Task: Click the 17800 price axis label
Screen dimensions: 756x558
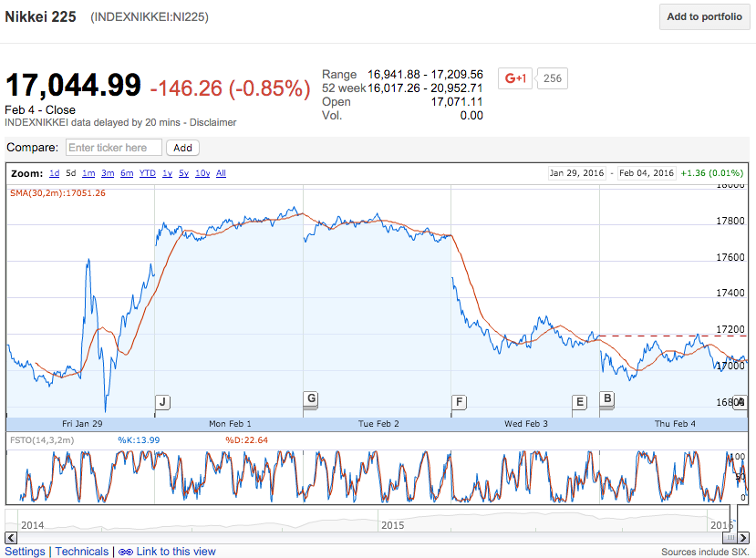Action: 730,222
